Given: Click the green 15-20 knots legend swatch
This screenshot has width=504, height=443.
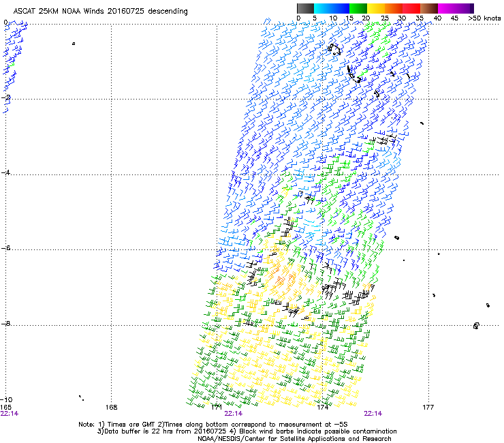Looking at the screenshot, I should [x=358, y=8].
